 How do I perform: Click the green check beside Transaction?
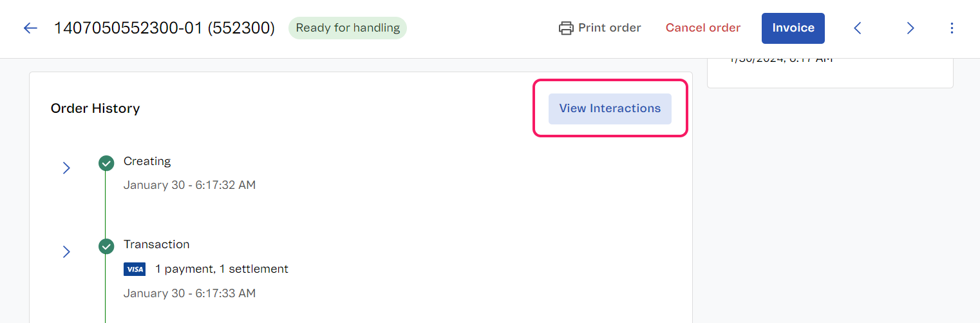coord(106,246)
